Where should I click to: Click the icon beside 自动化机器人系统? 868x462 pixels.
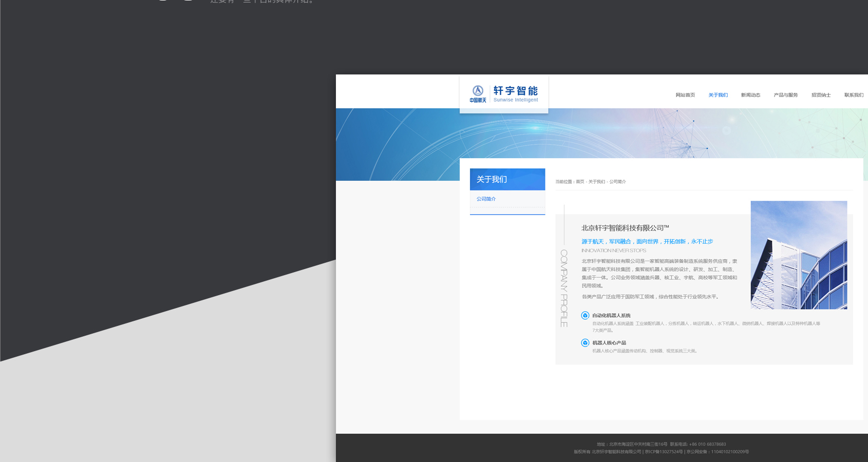pos(585,316)
